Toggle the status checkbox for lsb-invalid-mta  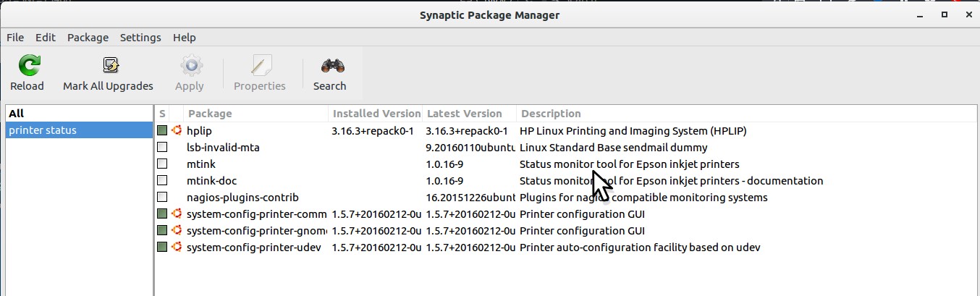click(x=162, y=148)
